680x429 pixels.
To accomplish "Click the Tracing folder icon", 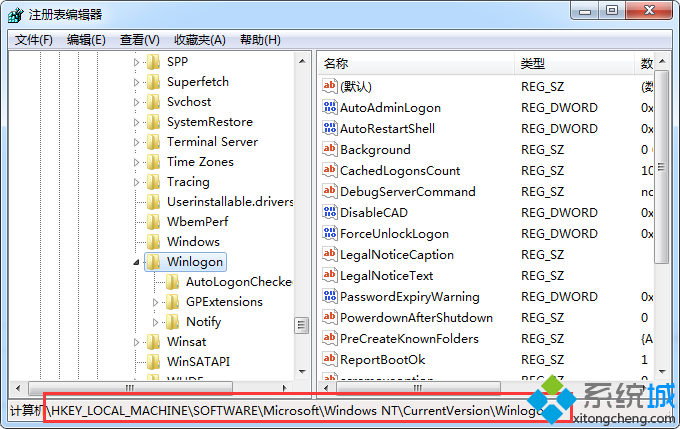I will tap(154, 182).
